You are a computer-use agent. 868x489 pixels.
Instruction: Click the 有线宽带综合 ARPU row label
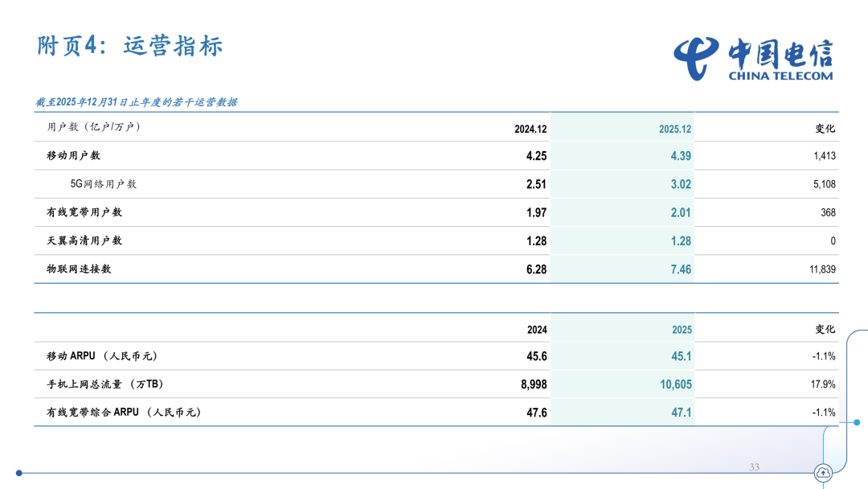123,413
